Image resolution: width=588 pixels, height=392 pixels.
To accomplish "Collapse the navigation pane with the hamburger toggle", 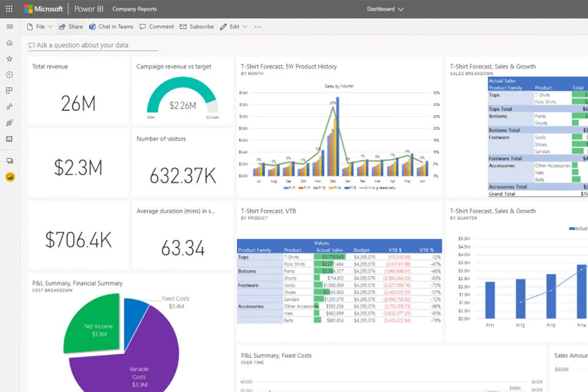I will tap(9, 26).
